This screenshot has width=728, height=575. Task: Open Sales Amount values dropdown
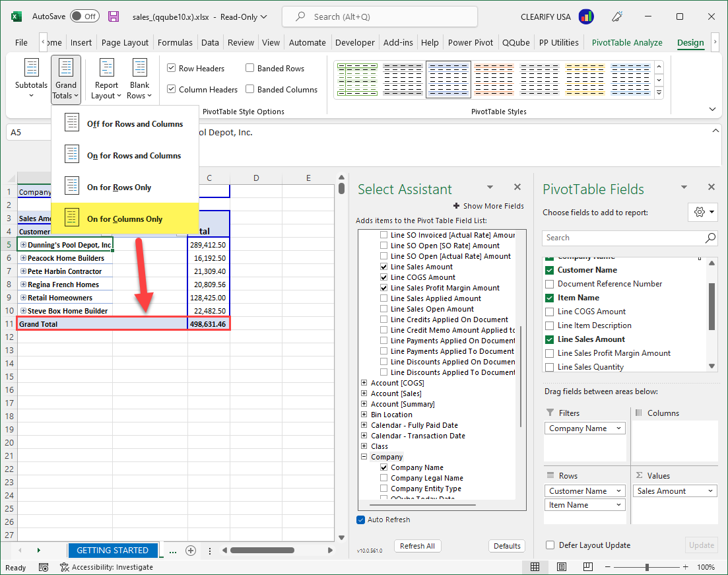click(710, 491)
